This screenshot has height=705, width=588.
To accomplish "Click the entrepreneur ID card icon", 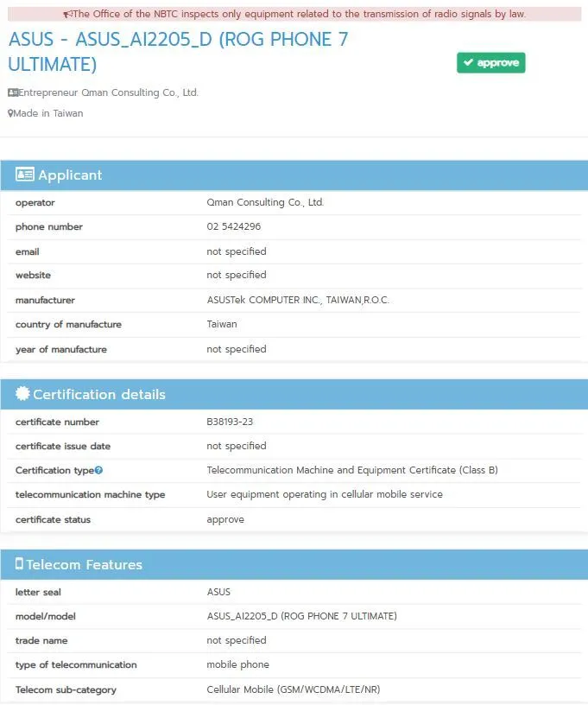I will (13, 92).
